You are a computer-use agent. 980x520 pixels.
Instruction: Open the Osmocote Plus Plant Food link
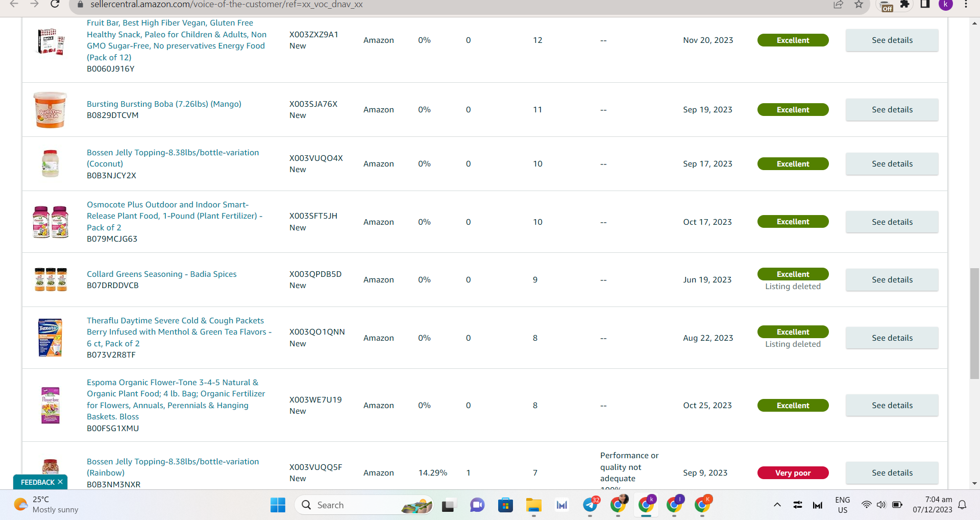[175, 216]
